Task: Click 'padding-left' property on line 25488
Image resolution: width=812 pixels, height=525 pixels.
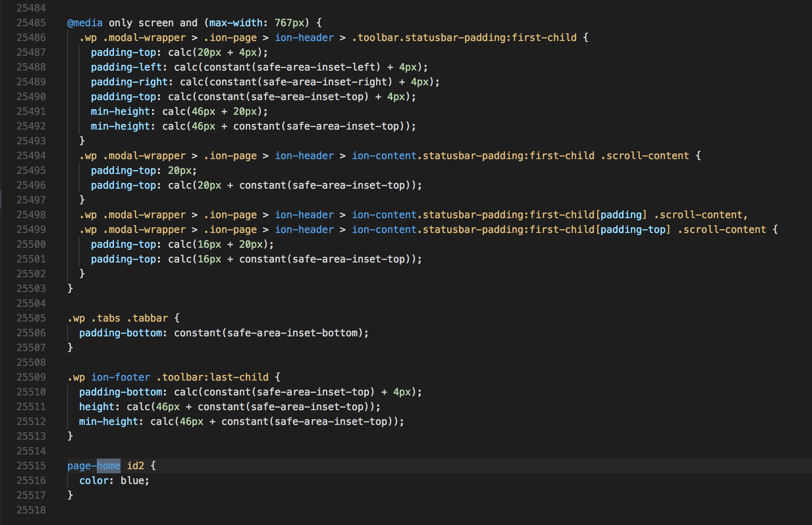Action: click(x=126, y=67)
